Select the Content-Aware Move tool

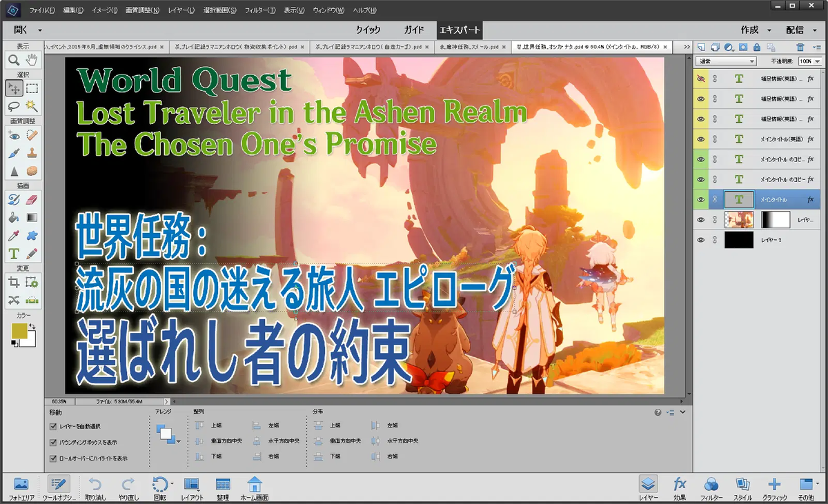pos(13,300)
